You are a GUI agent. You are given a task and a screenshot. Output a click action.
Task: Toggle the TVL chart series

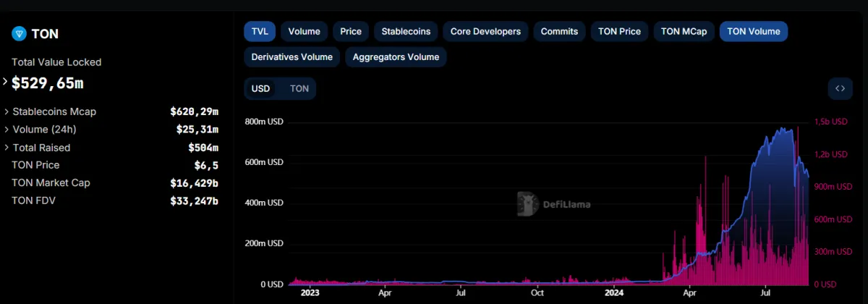coord(260,31)
